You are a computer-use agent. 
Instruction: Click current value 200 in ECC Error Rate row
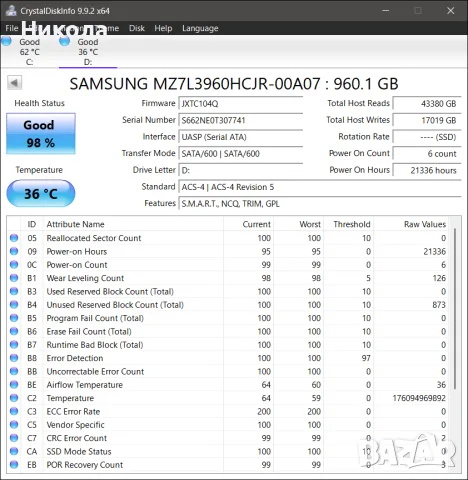[264, 411]
